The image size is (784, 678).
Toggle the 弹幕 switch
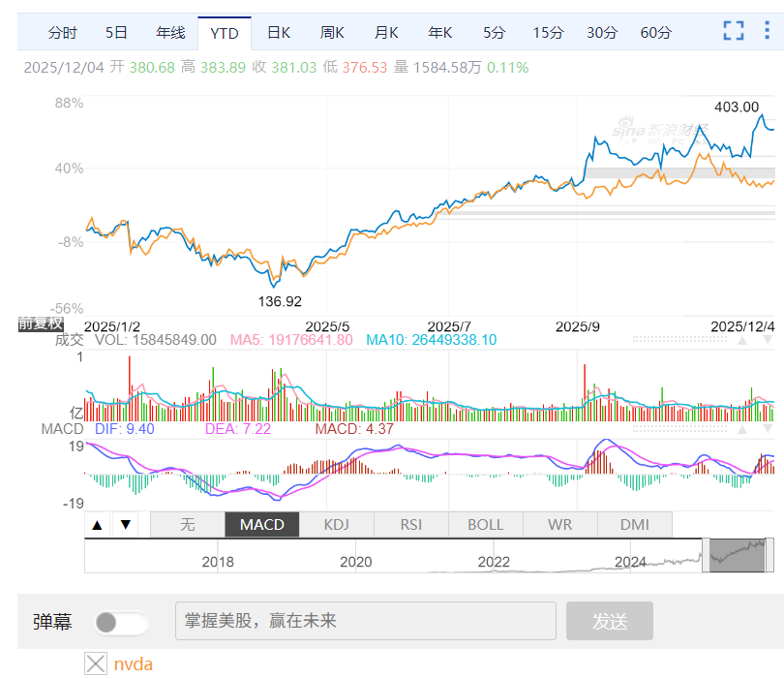pos(121,622)
